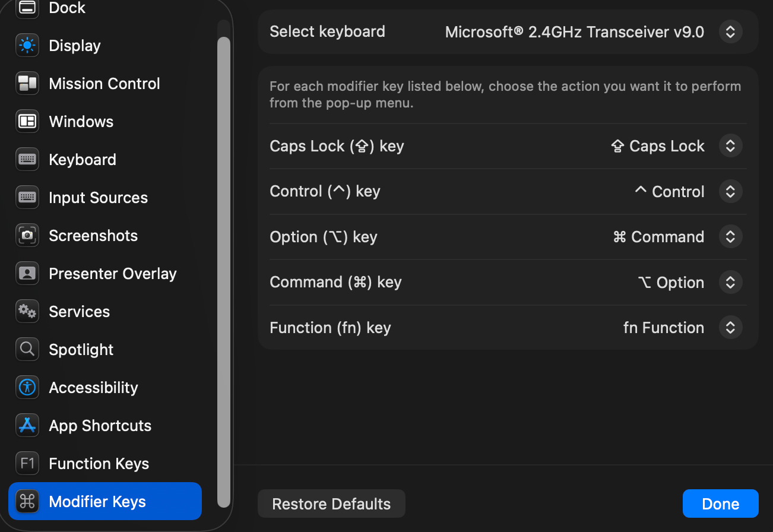Click the "For each modifier key listed below" description
The width and height of the screenshot is (773, 532).
pos(505,94)
